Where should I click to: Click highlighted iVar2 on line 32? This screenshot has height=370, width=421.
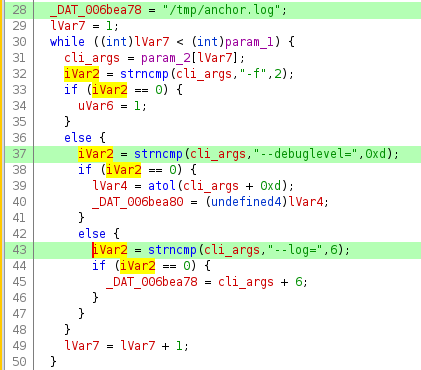pos(82,74)
